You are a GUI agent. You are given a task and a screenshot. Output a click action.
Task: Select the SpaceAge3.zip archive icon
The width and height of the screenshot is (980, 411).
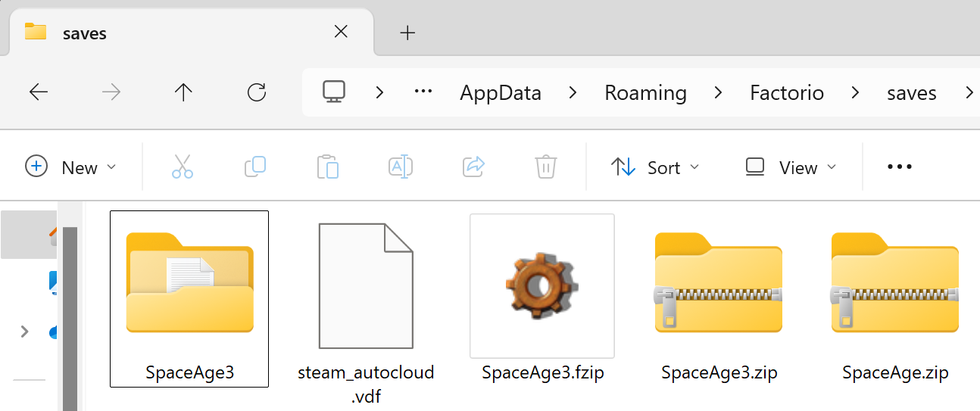718,282
